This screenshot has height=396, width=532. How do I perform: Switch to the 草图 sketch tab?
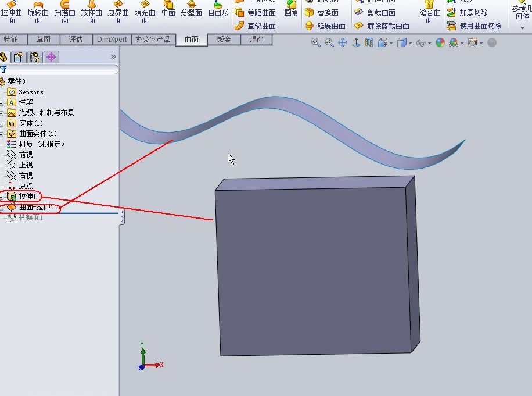coord(44,40)
